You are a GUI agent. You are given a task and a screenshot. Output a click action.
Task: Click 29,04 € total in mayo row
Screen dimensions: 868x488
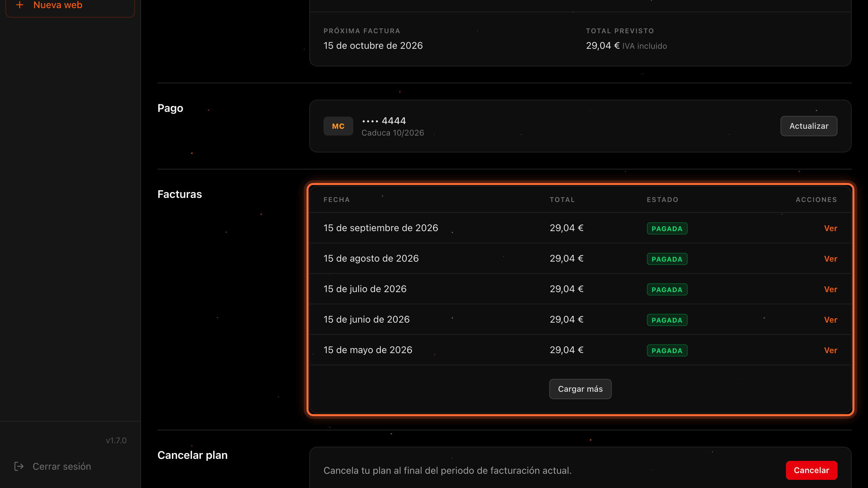point(567,350)
